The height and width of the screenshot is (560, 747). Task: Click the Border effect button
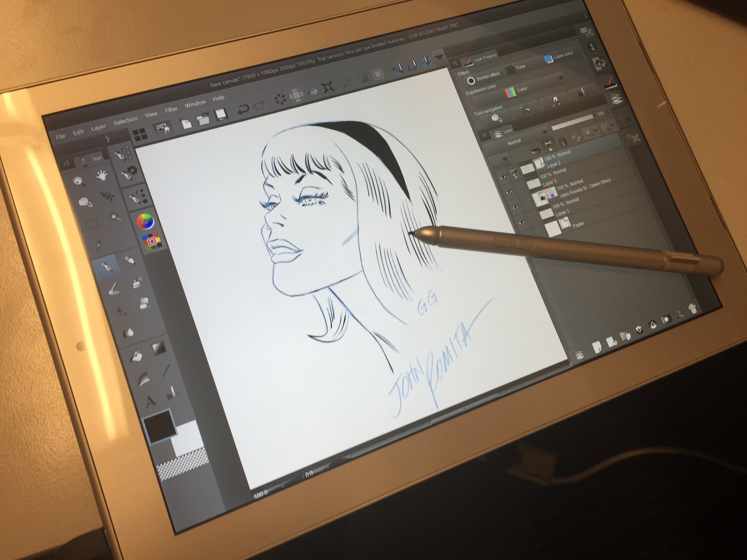[483, 78]
